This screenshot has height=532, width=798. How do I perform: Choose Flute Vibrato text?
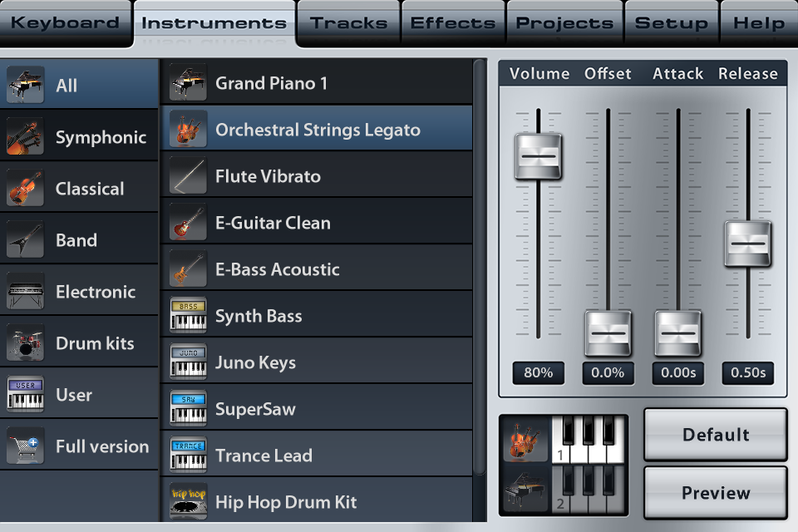268,176
